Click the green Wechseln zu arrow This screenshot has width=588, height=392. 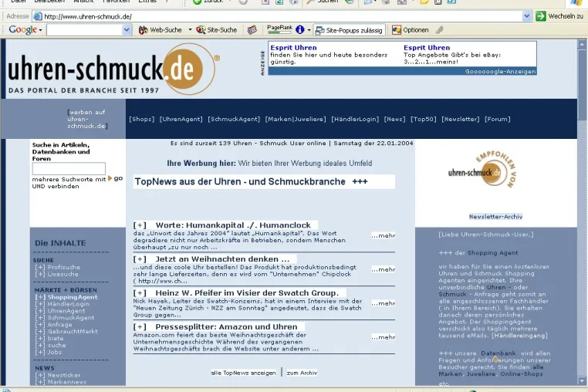click(540, 16)
